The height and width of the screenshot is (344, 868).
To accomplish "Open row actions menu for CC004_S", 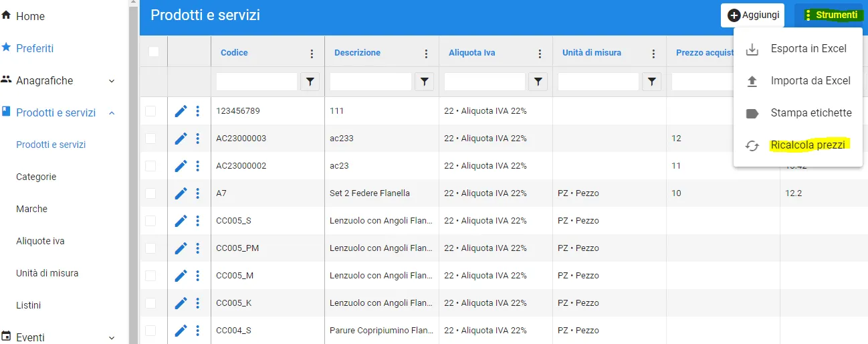I will click(197, 331).
